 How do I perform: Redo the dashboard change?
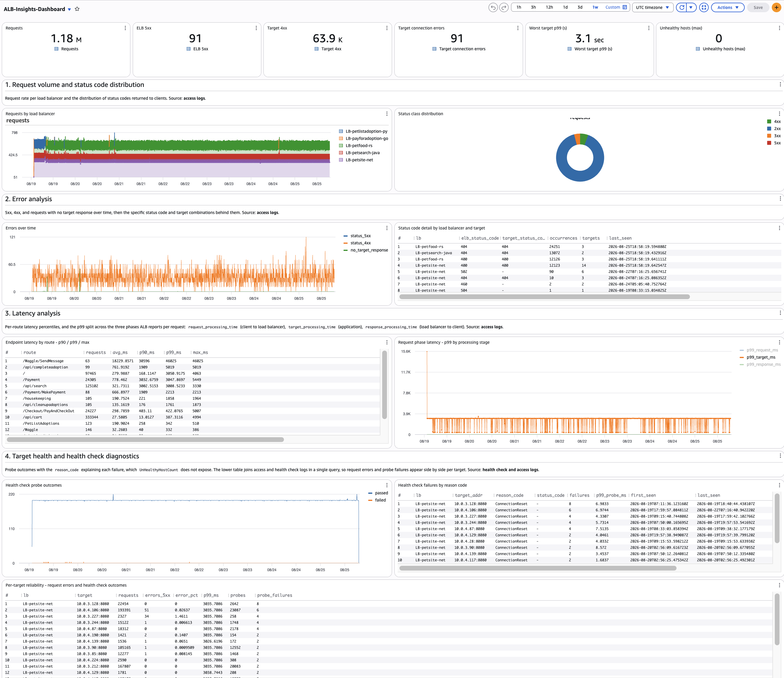click(x=504, y=7)
